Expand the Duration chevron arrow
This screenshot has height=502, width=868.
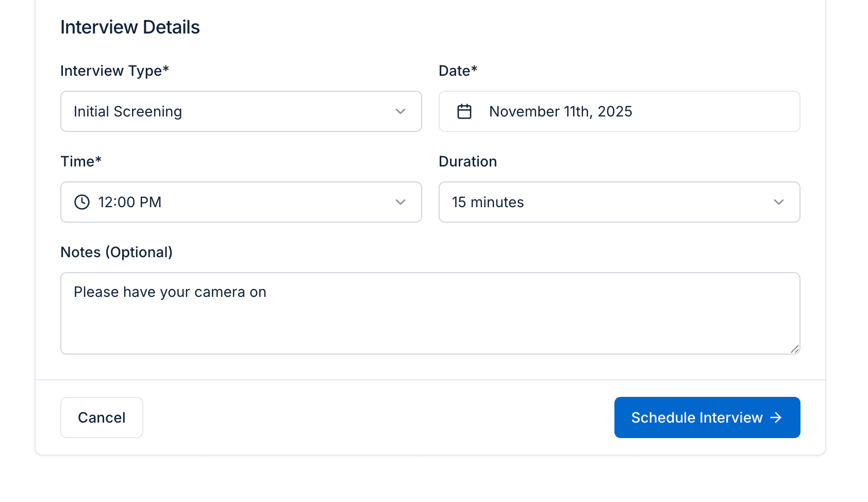[x=779, y=202]
